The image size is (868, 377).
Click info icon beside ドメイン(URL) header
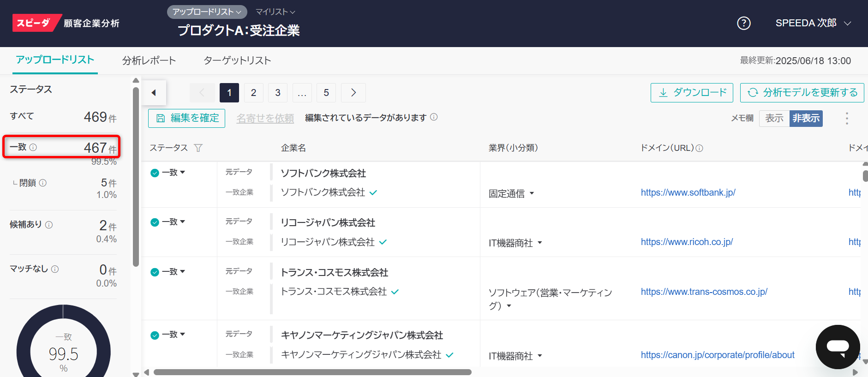click(x=700, y=148)
